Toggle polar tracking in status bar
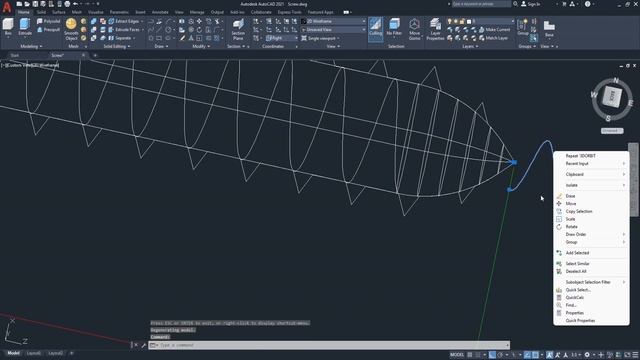The width and height of the screenshot is (640, 360). 500,355
